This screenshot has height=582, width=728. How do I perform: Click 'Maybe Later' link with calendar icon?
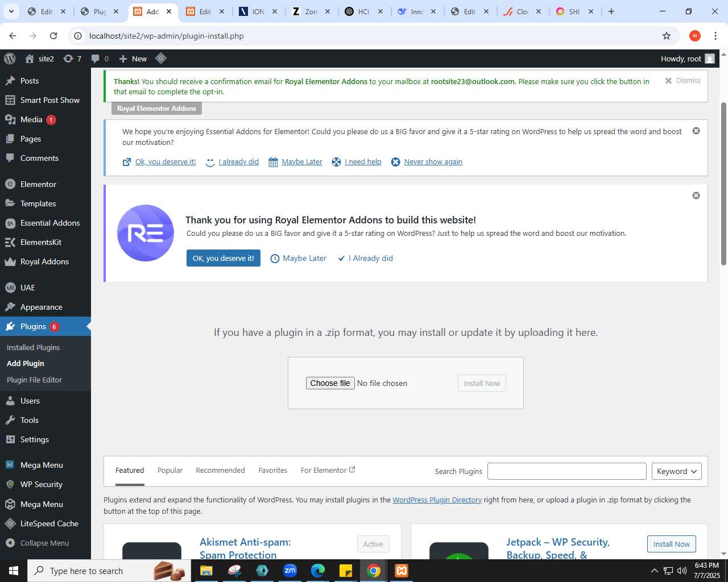pos(302,162)
